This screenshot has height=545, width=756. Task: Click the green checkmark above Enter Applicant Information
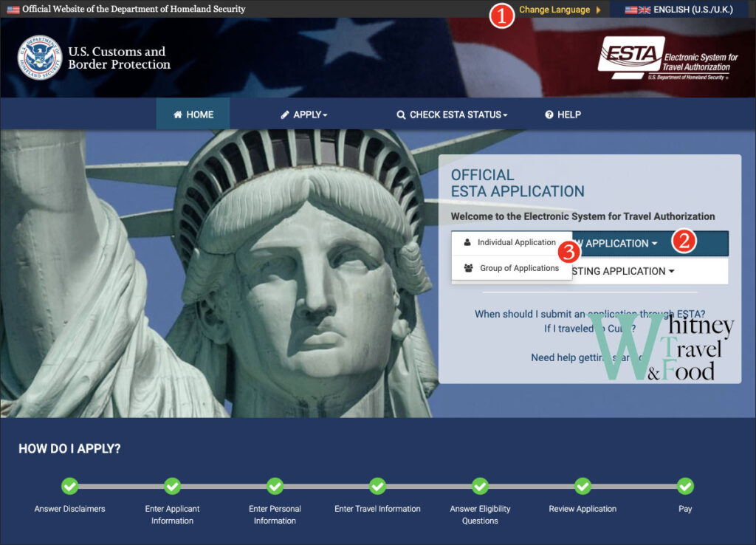pos(172,486)
